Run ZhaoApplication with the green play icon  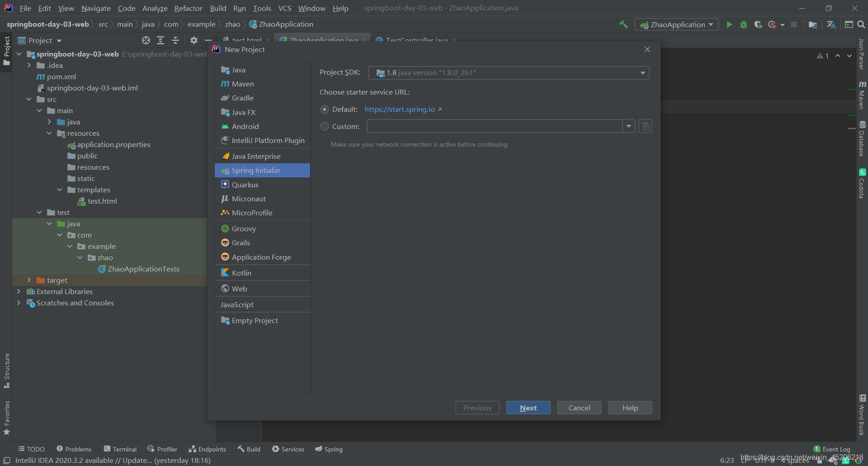click(x=729, y=24)
